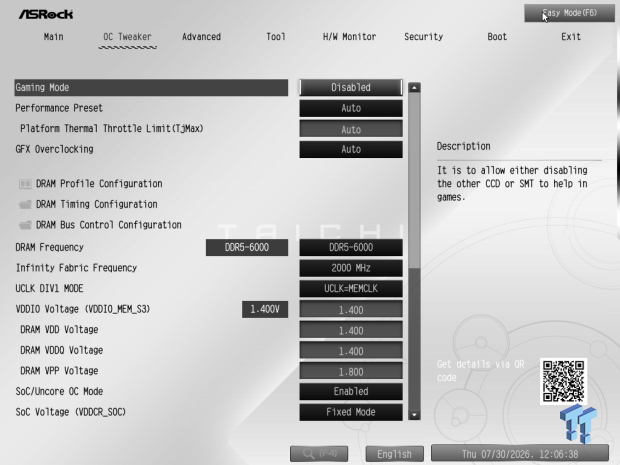This screenshot has height=465, width=620.
Task: Open the DRAM Frequency DDR5-6000 dropdown
Action: click(x=351, y=247)
